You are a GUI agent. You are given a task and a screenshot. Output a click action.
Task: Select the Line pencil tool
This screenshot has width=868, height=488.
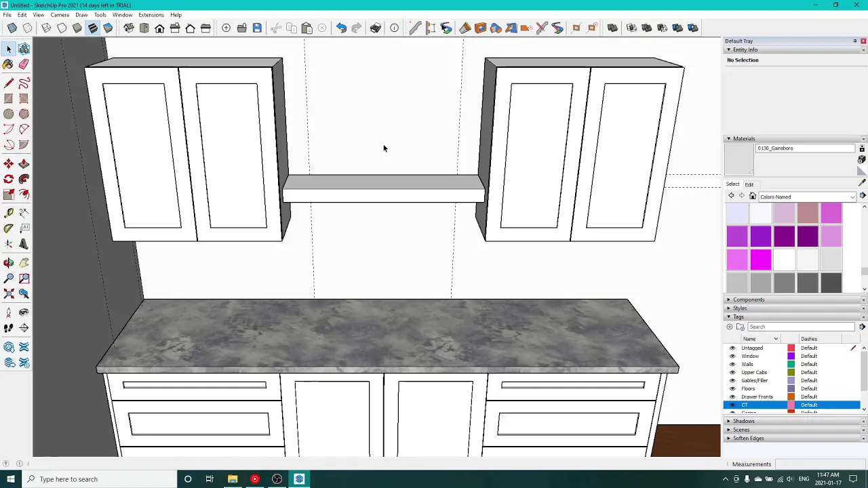(8, 83)
